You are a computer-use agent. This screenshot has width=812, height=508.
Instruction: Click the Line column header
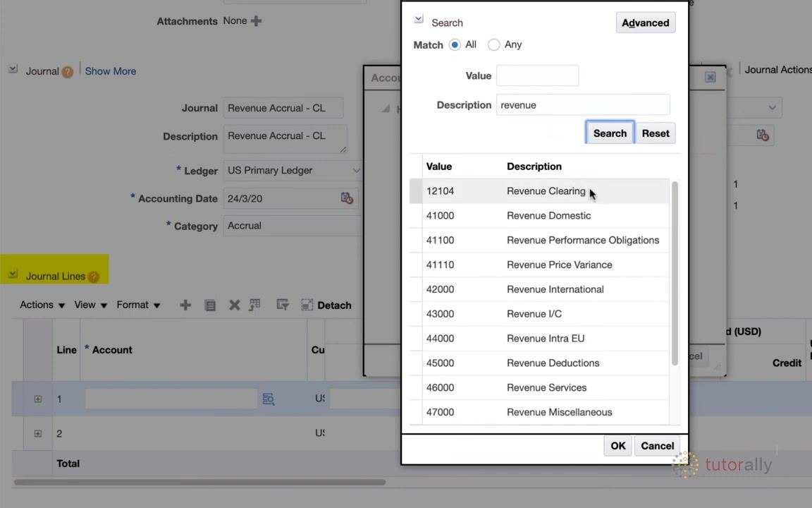click(x=66, y=350)
